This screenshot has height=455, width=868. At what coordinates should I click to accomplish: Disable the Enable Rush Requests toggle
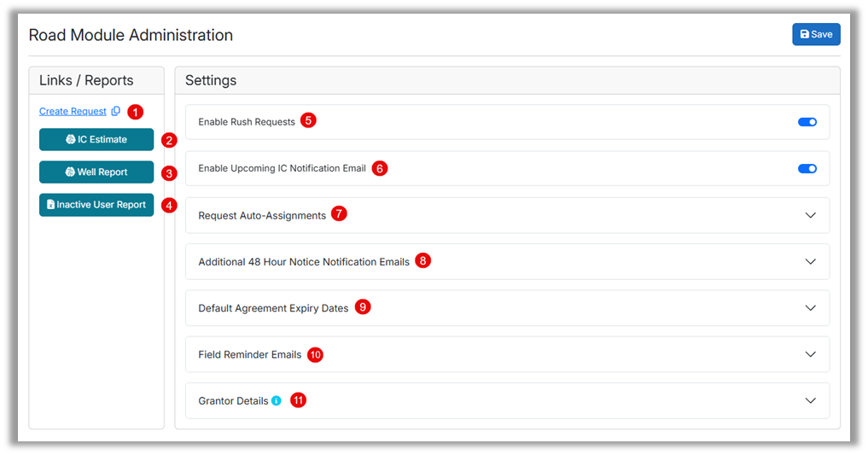pyautogui.click(x=807, y=122)
